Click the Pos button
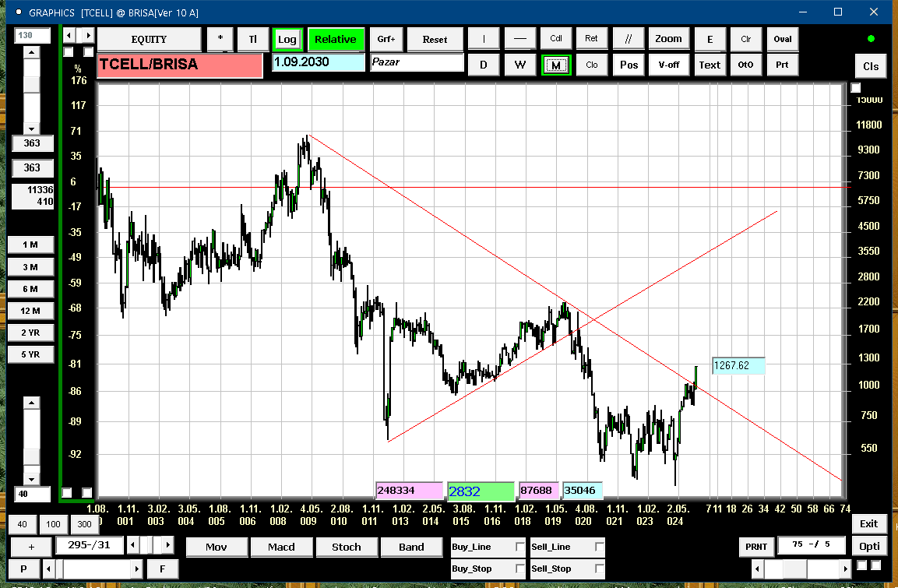 [x=629, y=65]
